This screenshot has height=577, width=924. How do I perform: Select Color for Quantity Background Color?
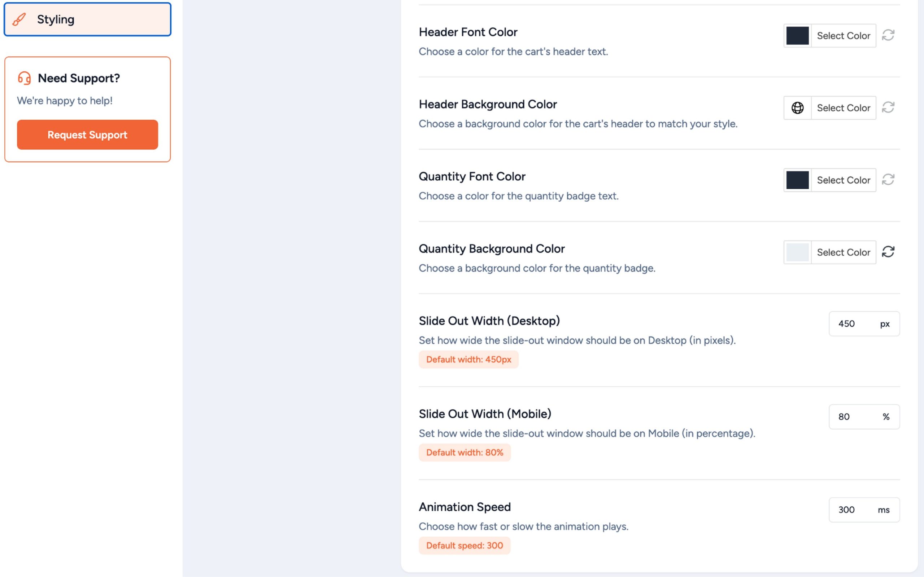click(843, 252)
